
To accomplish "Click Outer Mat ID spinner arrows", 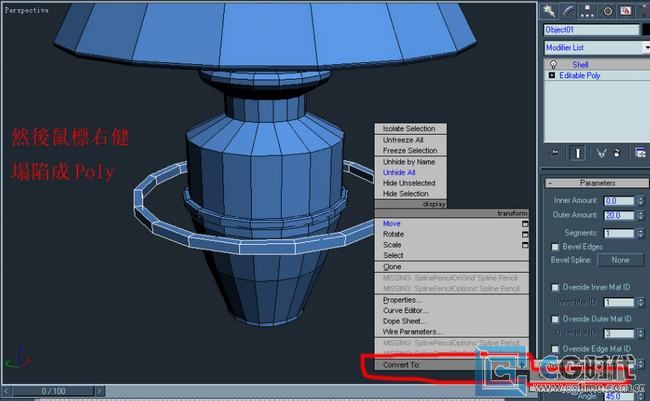I will [x=641, y=333].
